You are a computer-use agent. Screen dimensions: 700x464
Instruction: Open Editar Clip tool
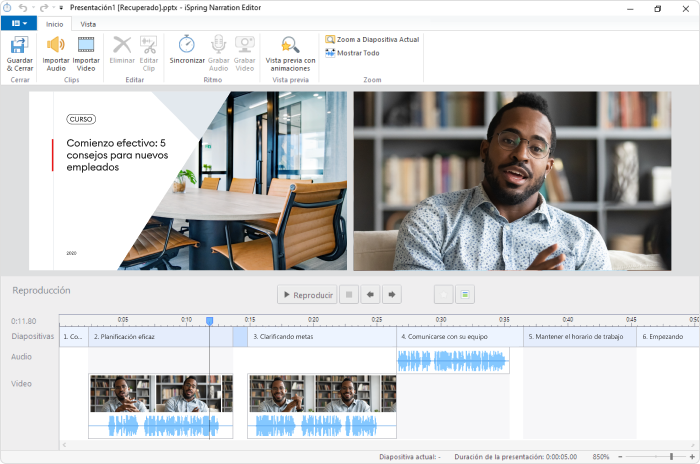pos(149,54)
